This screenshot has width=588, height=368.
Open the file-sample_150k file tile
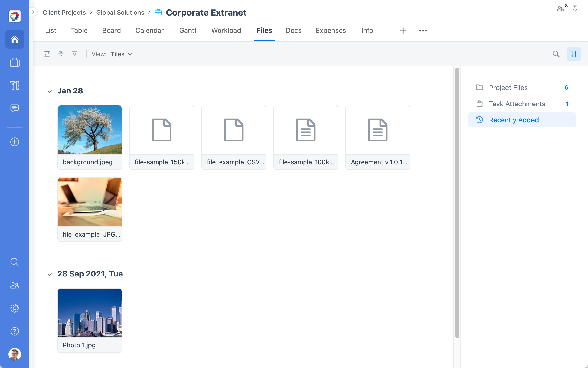162,137
